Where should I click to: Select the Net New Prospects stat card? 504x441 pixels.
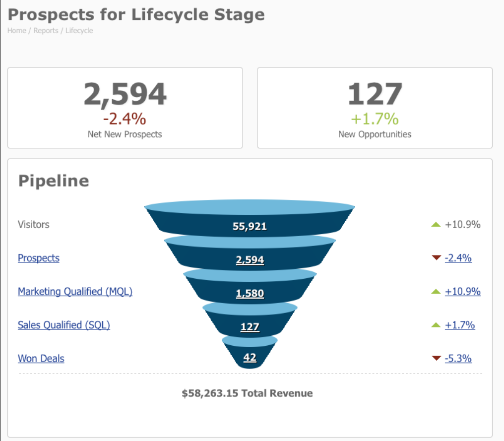pyautogui.click(x=125, y=107)
